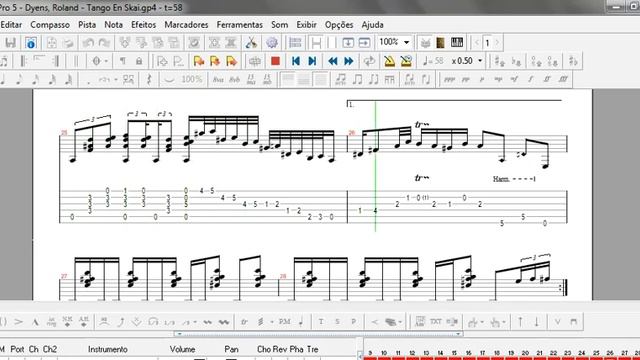Image resolution: width=640 pixels, height=360 pixels.
Task: Click the page number field
Action: point(487,42)
